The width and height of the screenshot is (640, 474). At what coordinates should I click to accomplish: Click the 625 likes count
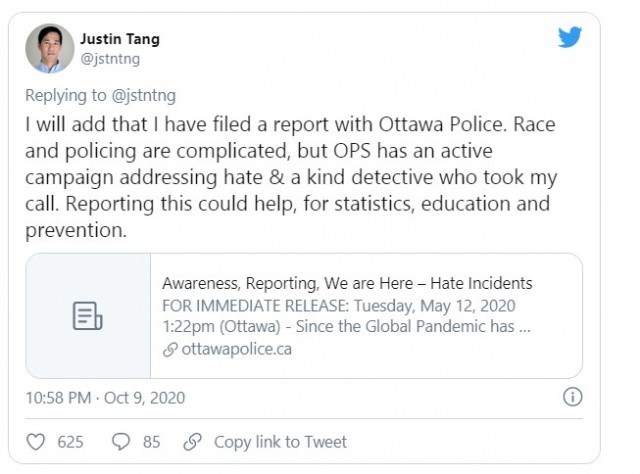70,442
